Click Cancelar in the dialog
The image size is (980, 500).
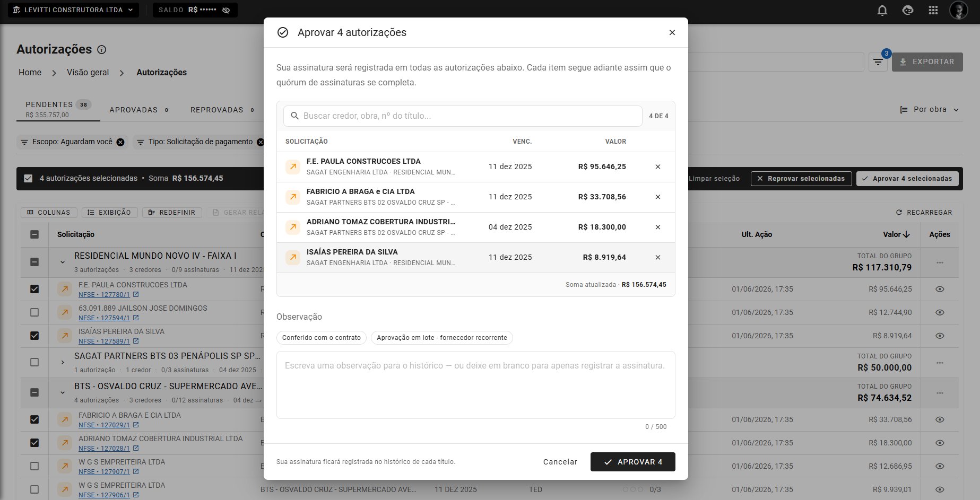click(560, 462)
